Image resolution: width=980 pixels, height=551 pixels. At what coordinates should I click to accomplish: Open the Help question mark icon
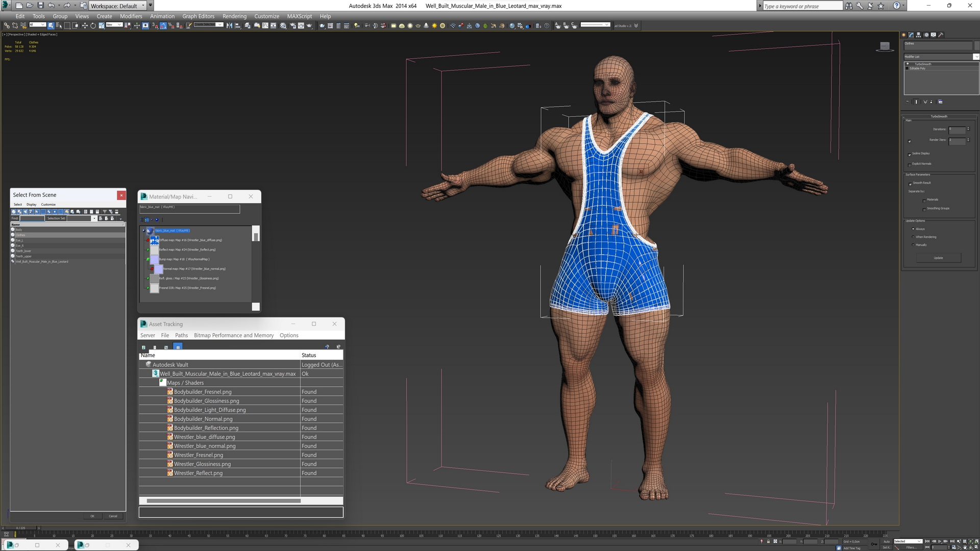click(x=896, y=6)
